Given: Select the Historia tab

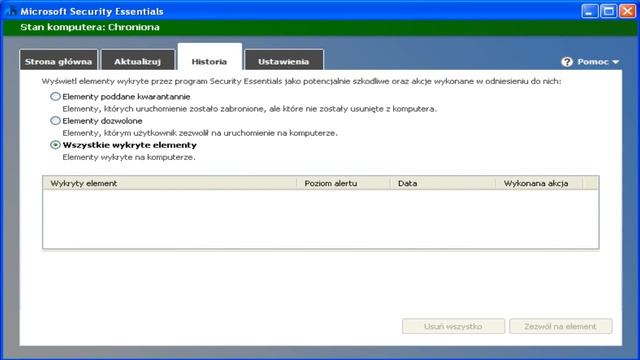Looking at the screenshot, I should click(x=209, y=58).
